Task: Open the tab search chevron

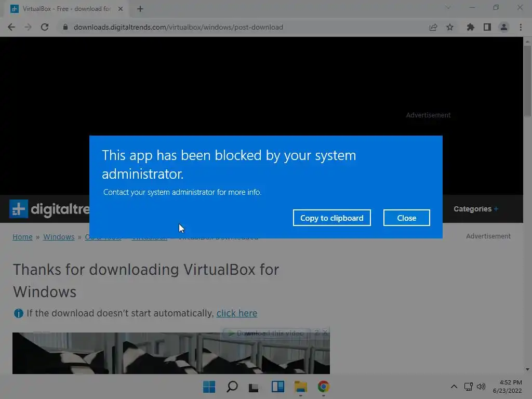Action: [x=448, y=7]
